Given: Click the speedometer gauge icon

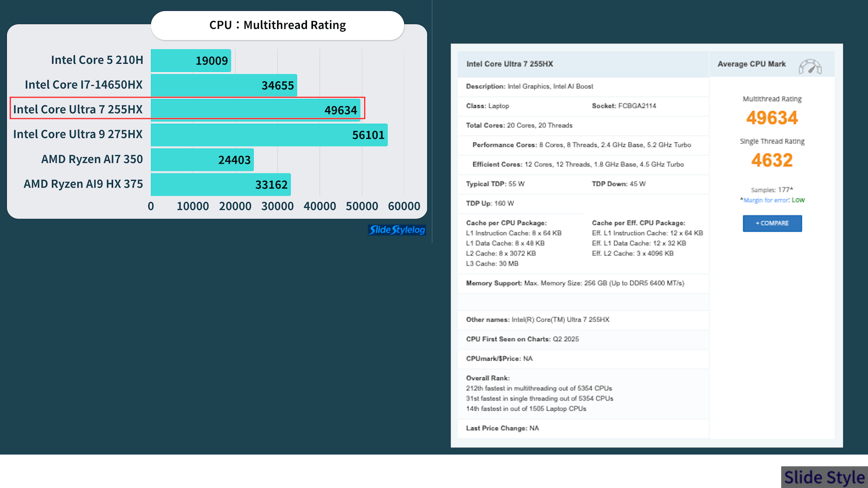Looking at the screenshot, I should [x=810, y=66].
